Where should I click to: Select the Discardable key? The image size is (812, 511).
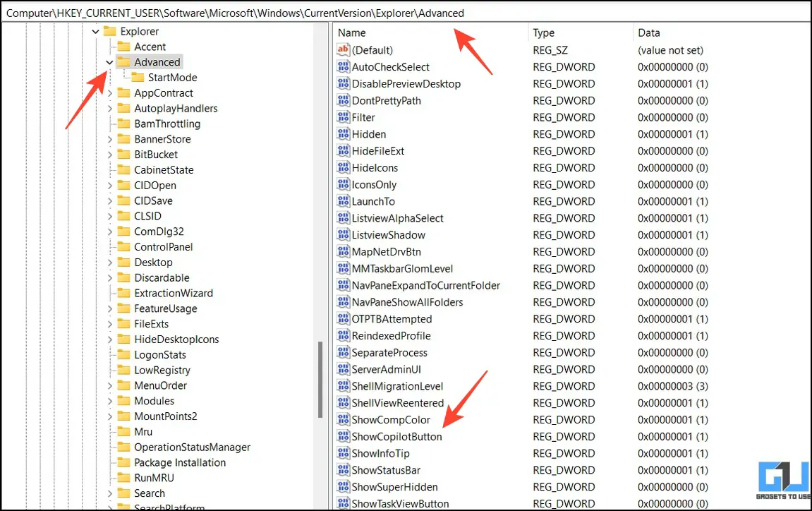[162, 278]
